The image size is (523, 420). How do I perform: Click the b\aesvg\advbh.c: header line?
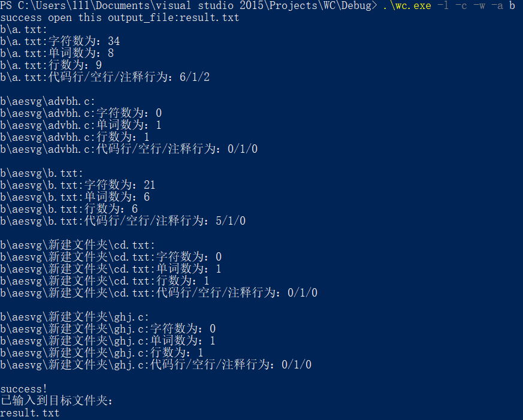pos(48,101)
